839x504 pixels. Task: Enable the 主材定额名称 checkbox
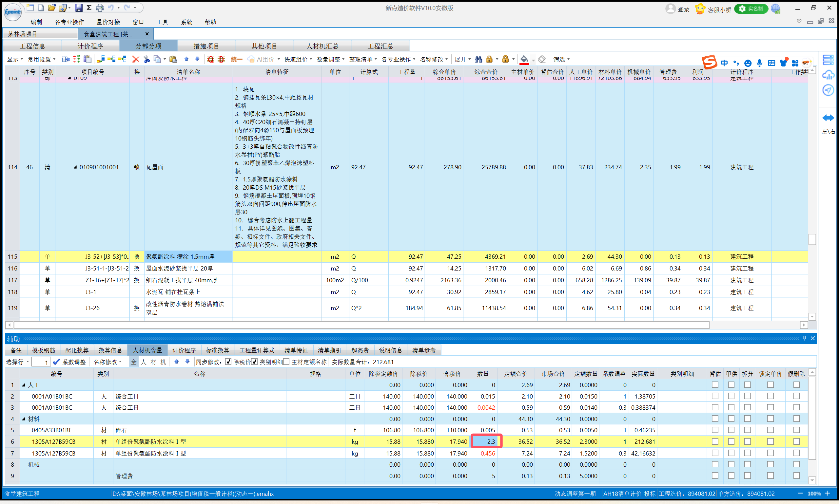point(287,362)
